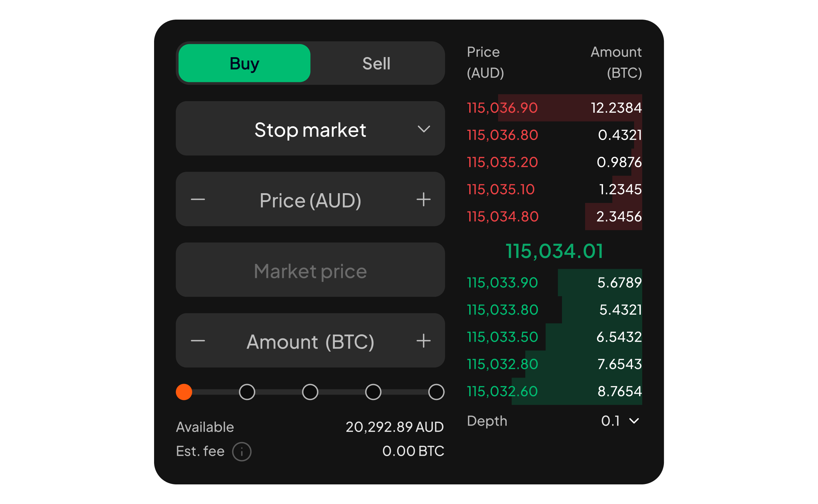The height and width of the screenshot is (504, 818).
Task: Expand the Depth 0.1 dropdown
Action: [x=620, y=421]
